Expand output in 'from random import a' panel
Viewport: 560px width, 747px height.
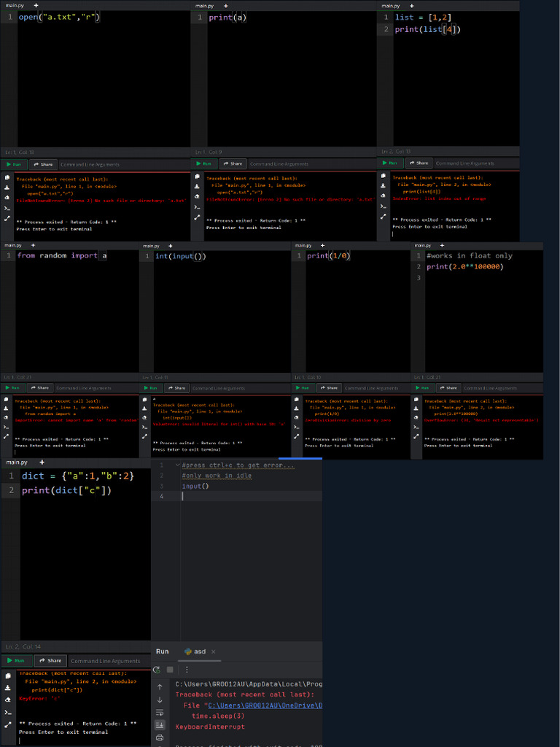(6, 436)
